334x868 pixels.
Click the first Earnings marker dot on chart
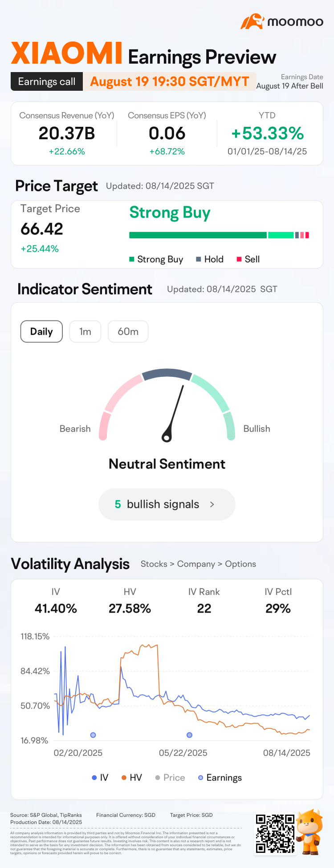click(93, 735)
